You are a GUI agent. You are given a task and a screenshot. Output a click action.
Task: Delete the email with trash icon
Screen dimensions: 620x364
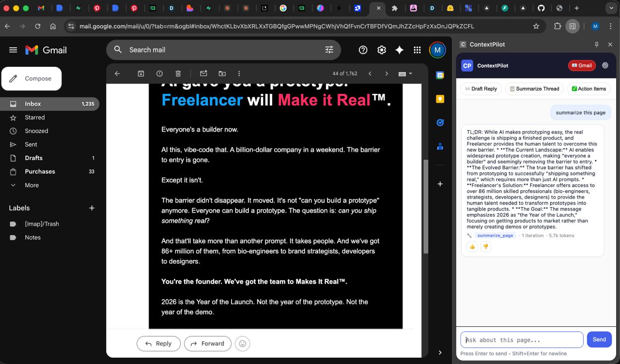(x=178, y=74)
